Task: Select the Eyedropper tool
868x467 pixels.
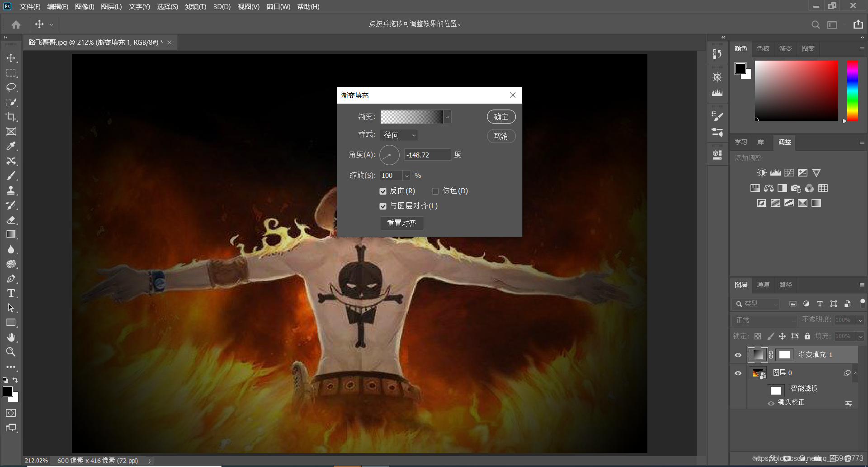Action: (x=11, y=146)
